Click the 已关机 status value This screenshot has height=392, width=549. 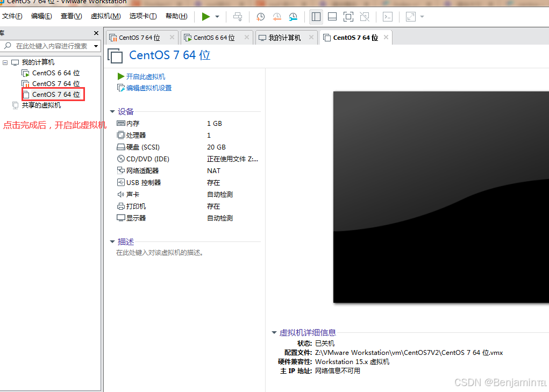pyautogui.click(x=325, y=344)
